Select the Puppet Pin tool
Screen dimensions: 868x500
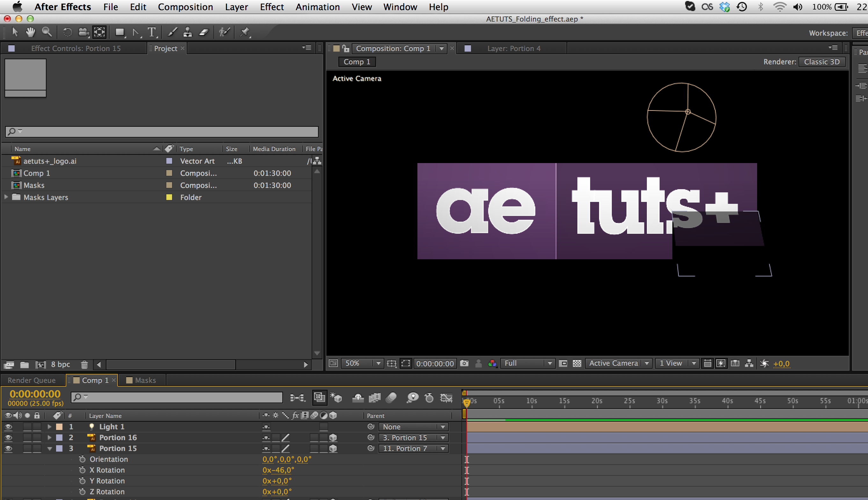(x=245, y=32)
